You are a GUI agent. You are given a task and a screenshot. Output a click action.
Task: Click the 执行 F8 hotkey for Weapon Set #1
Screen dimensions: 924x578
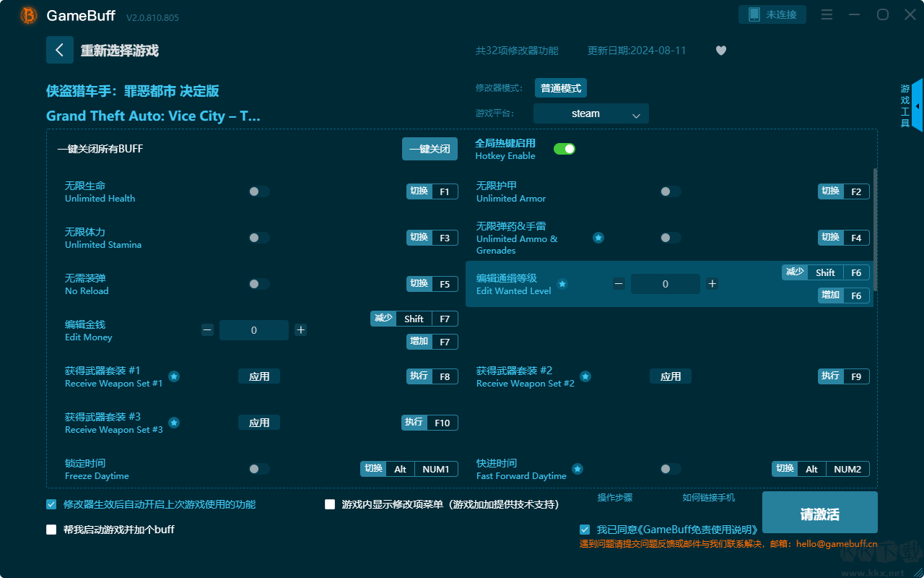[x=432, y=376]
